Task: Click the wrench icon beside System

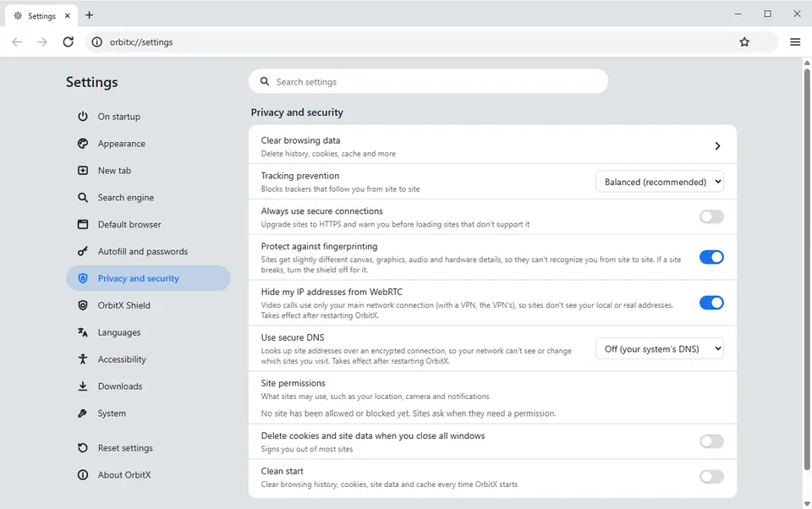Action: point(83,413)
